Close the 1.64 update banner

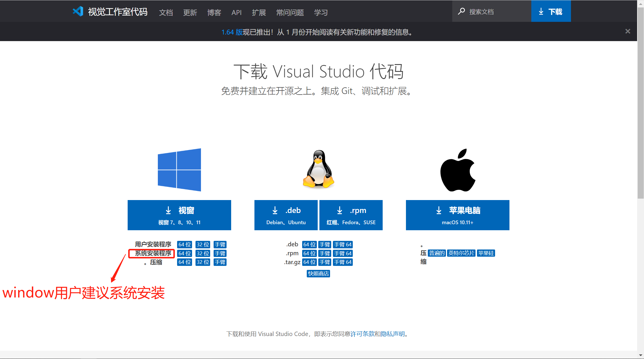[628, 31]
